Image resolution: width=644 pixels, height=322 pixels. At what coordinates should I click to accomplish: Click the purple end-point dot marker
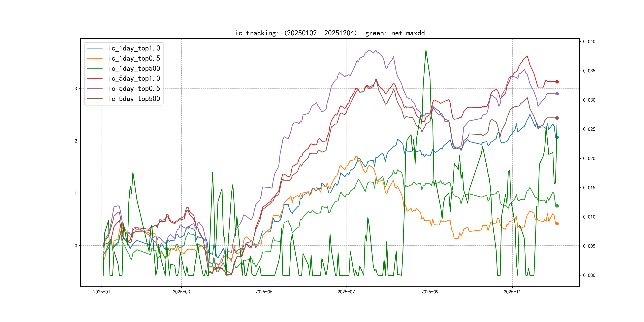click(x=557, y=94)
